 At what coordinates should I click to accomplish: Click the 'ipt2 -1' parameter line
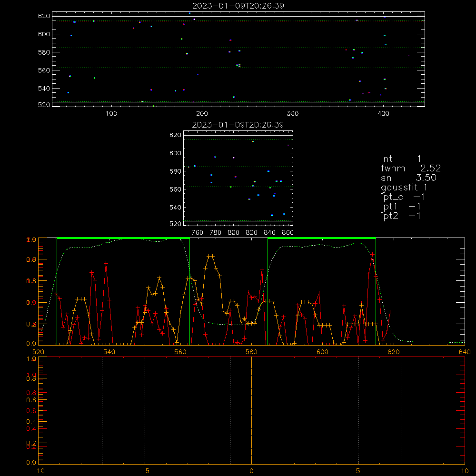tap(401, 216)
